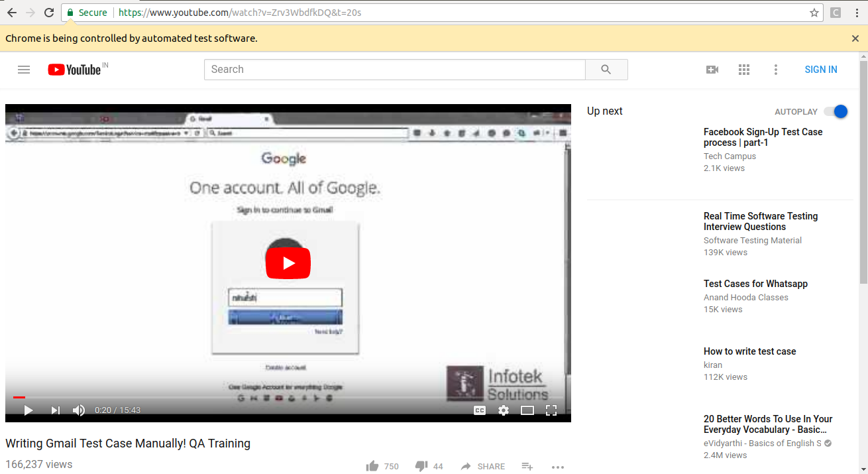The height and width of the screenshot is (474, 868).
Task: Mute the video with the speaker icon
Action: point(79,410)
